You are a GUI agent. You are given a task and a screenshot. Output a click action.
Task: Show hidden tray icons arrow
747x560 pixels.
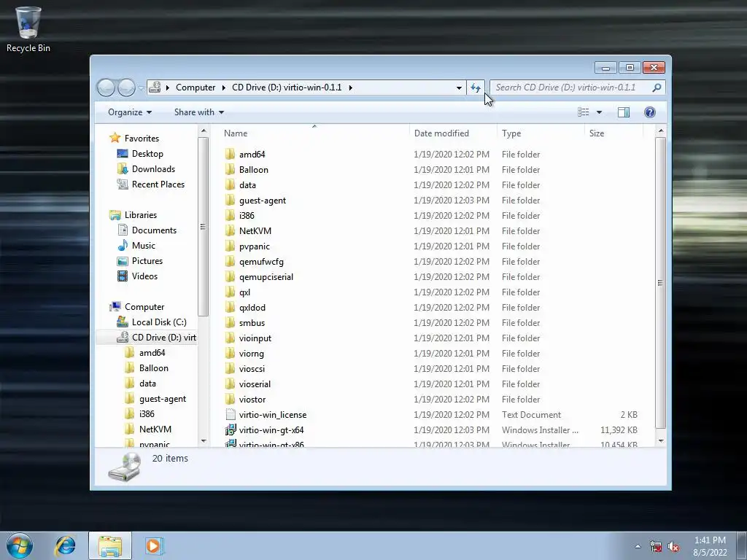(x=638, y=546)
